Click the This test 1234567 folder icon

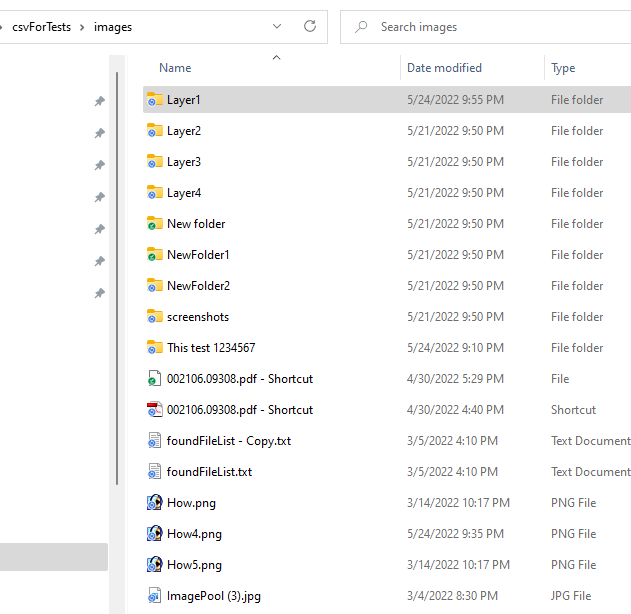(155, 347)
